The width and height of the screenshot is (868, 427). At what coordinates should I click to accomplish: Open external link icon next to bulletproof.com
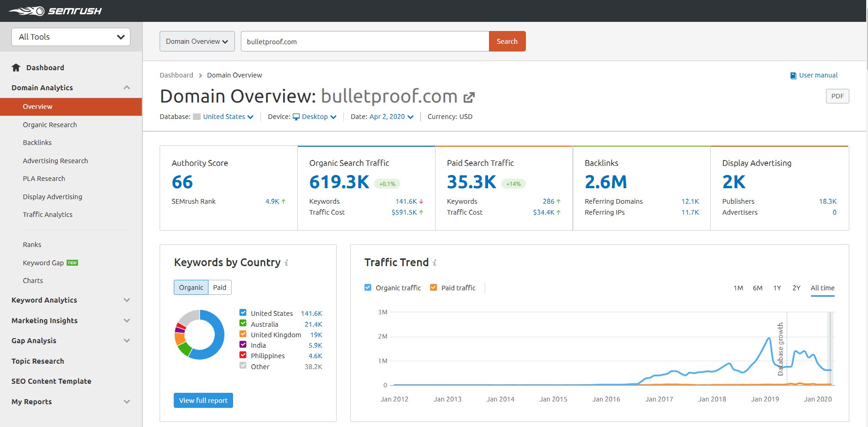click(469, 97)
